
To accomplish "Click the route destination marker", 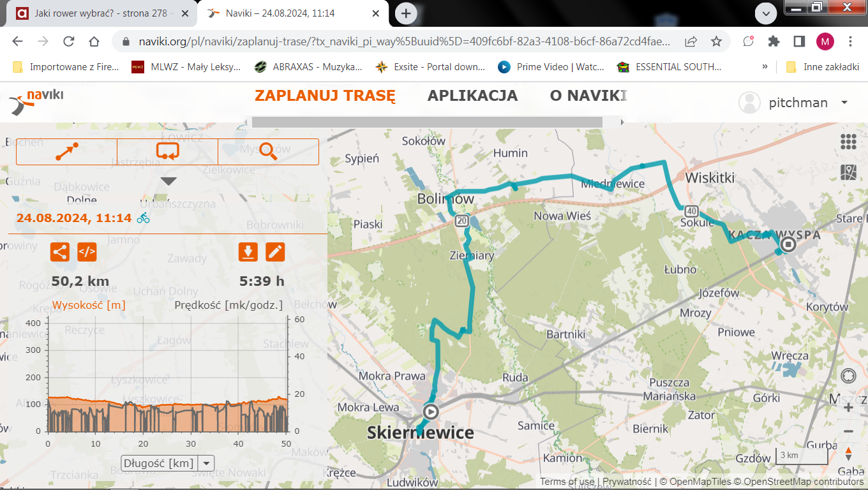I will click(x=789, y=244).
